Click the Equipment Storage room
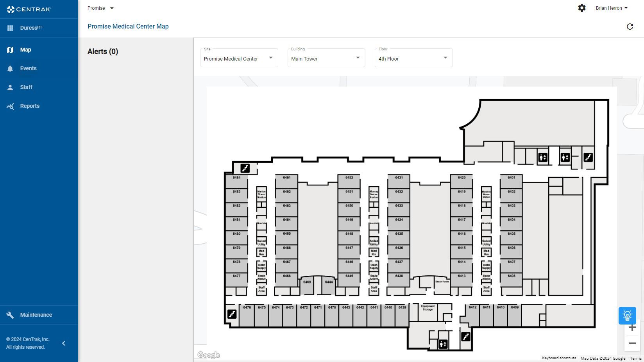Image resolution: width=644 pixels, height=362 pixels. [x=428, y=312]
